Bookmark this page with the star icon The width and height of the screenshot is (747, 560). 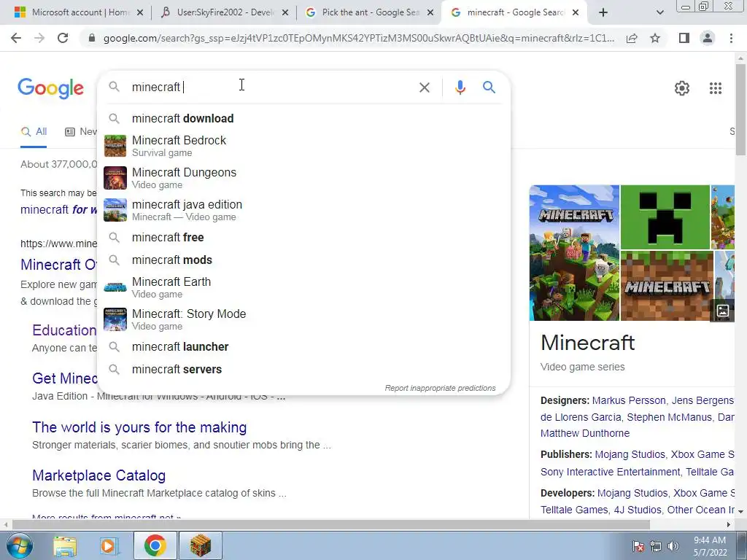[x=655, y=38]
